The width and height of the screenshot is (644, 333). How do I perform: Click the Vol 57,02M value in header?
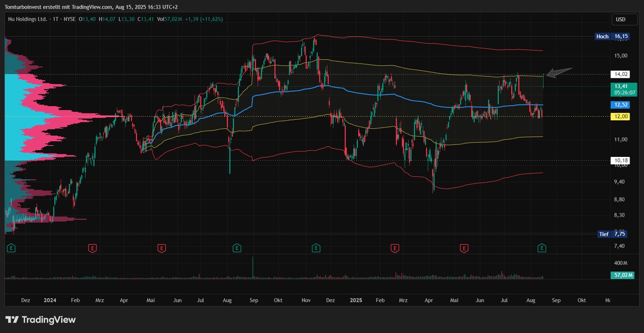169,19
